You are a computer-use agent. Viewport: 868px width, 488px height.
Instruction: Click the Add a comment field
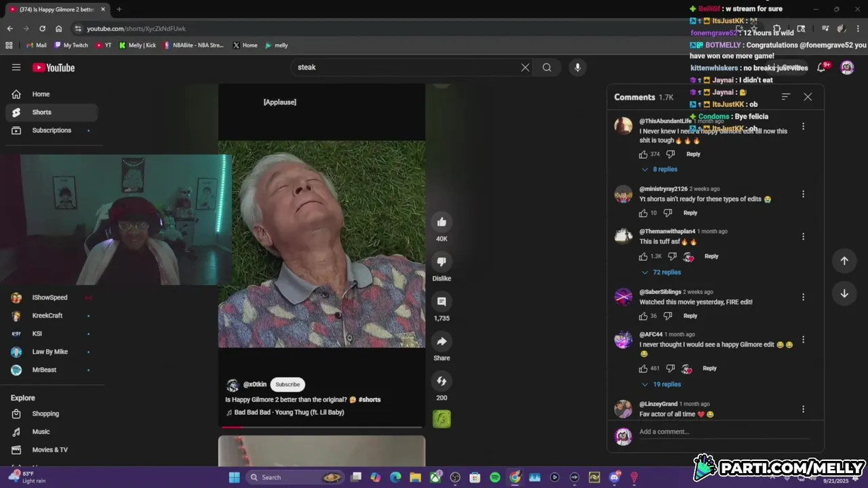(x=724, y=432)
